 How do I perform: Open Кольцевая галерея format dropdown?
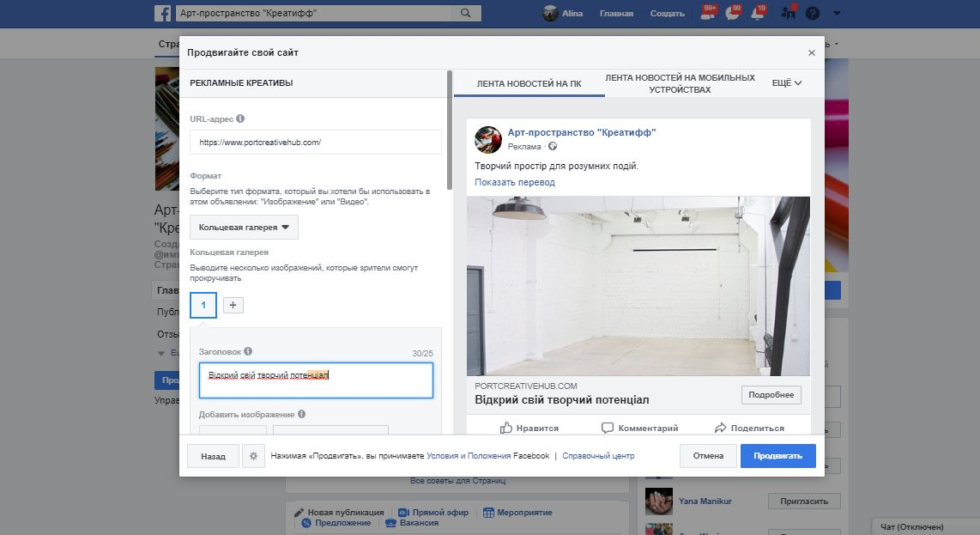(x=244, y=228)
